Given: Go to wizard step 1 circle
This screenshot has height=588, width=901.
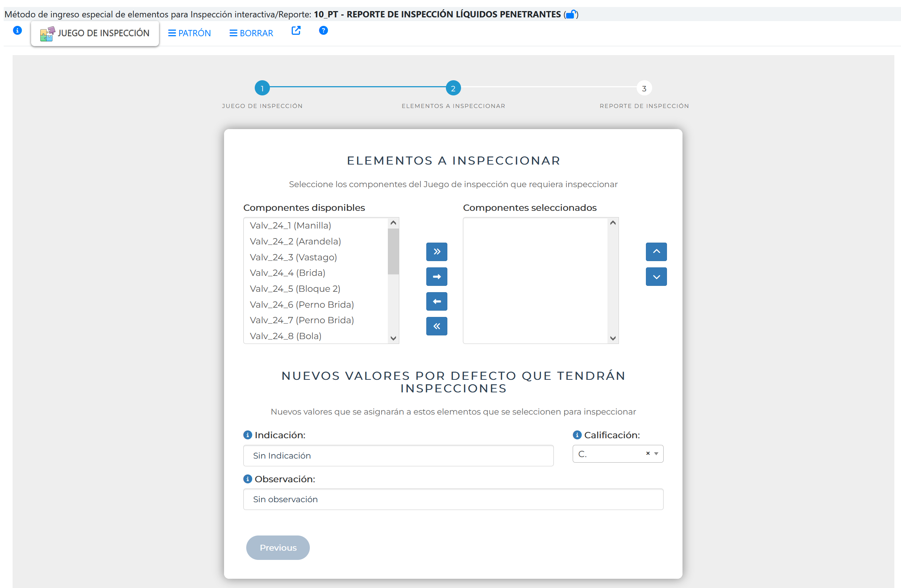Looking at the screenshot, I should (262, 88).
